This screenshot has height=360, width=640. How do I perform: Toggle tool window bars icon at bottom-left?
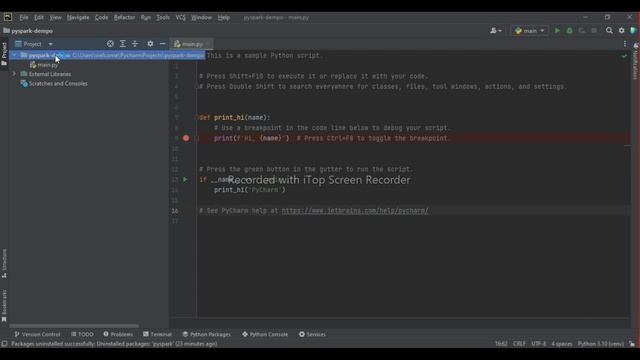coord(4,344)
